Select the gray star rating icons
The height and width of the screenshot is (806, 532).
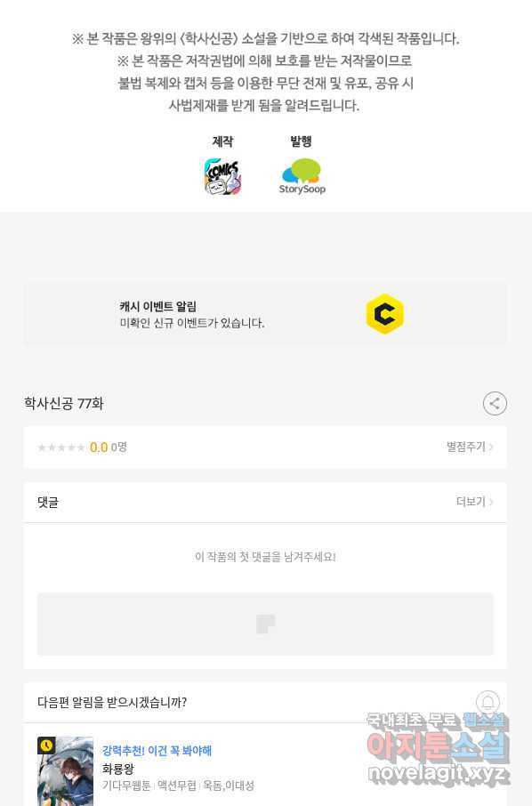(x=61, y=447)
